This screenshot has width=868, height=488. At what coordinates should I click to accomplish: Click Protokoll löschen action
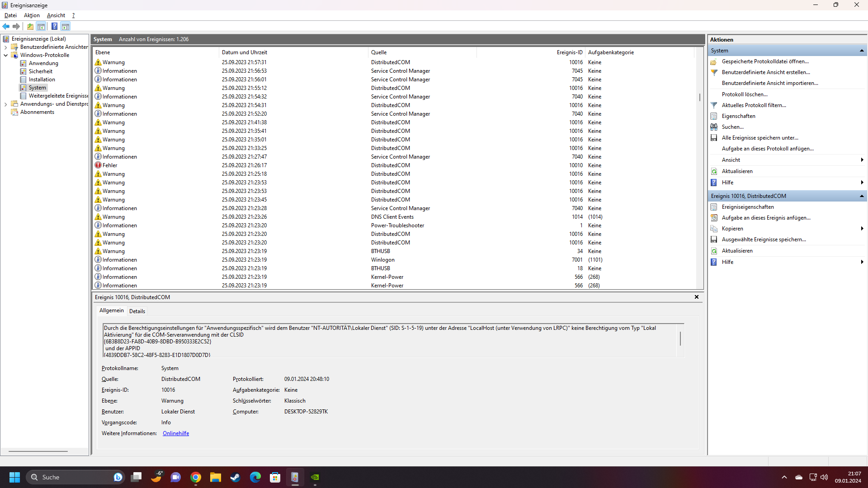point(745,94)
